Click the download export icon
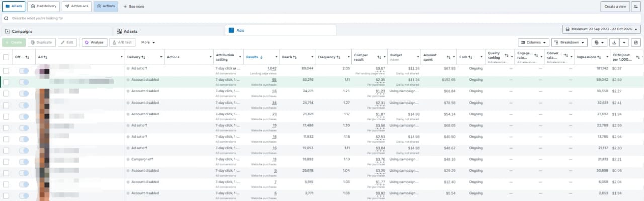The height and width of the screenshot is (201, 644). [613, 43]
